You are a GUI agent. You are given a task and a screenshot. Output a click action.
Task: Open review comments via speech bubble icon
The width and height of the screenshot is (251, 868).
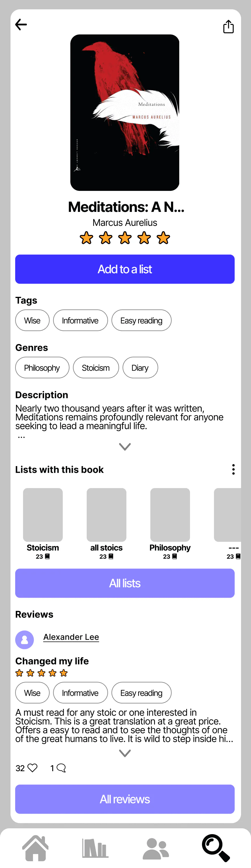click(61, 768)
